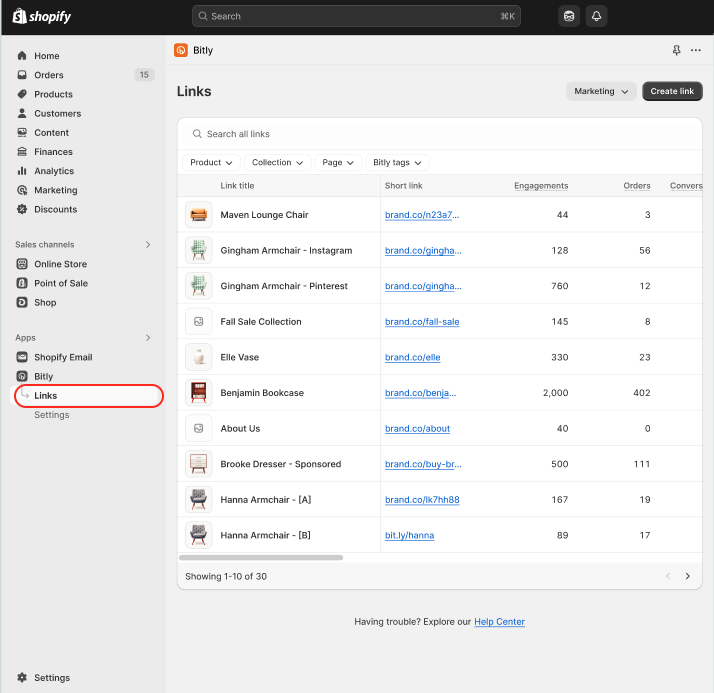Click the Create link button
The width and height of the screenshot is (714, 693).
(672, 91)
